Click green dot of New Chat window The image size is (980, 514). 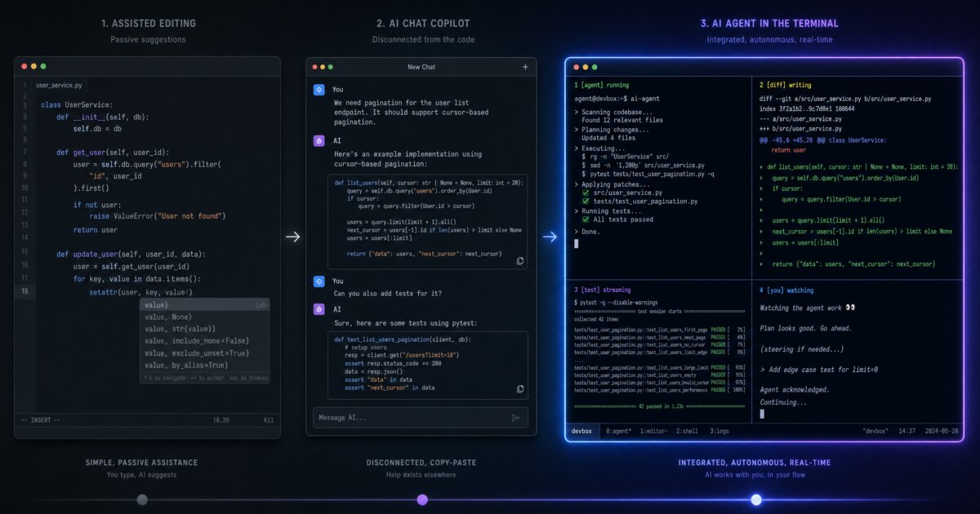coord(332,67)
